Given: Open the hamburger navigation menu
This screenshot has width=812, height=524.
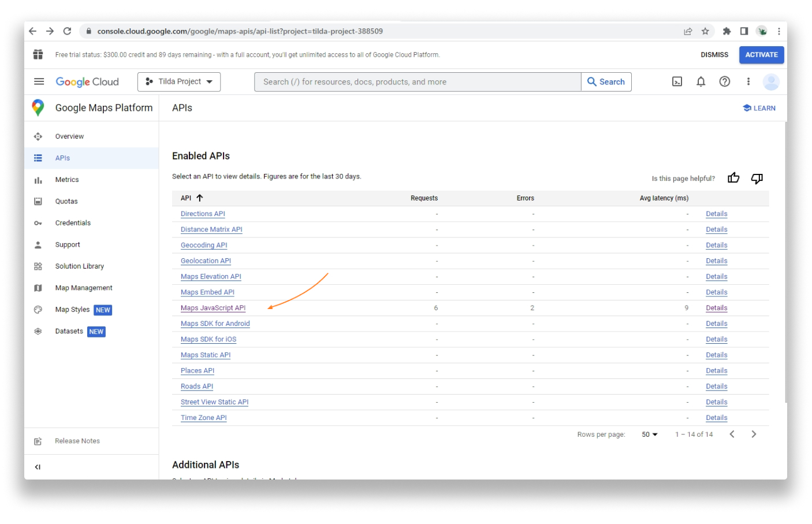Looking at the screenshot, I should pos(39,81).
